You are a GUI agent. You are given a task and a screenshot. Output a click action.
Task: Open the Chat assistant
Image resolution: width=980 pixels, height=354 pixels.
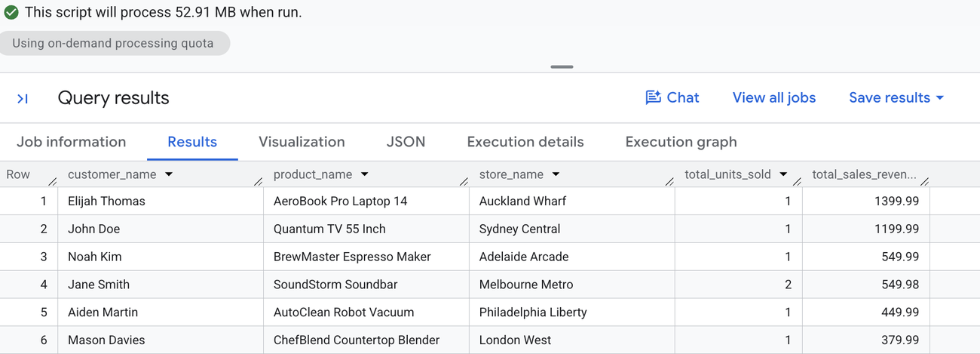[672, 97]
